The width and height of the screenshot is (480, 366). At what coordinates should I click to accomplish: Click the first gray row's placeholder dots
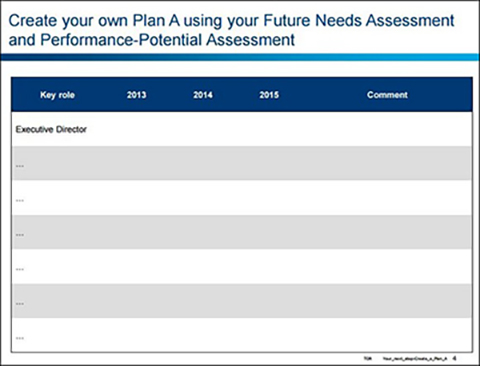[20, 166]
